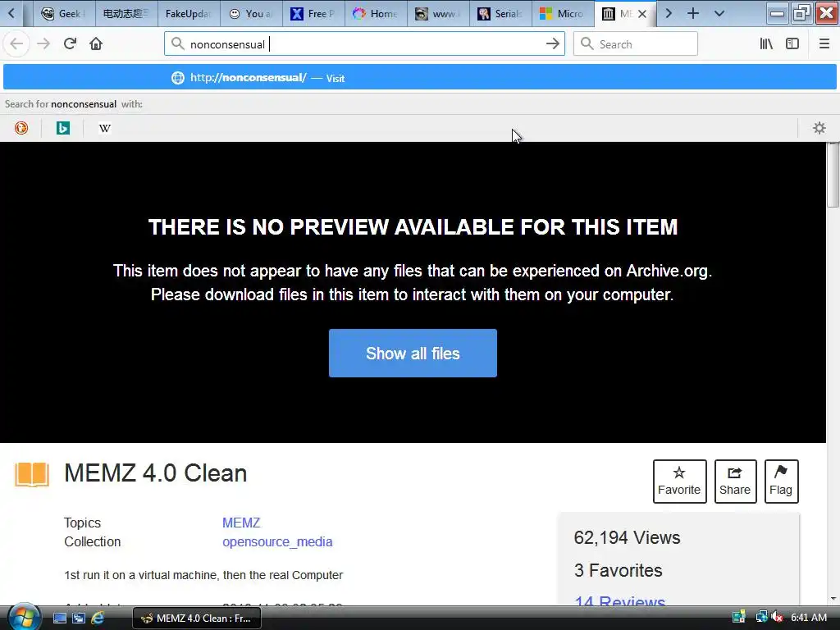Click the Go arrow in address bar
This screenshot has height=630, width=840.
[552, 44]
